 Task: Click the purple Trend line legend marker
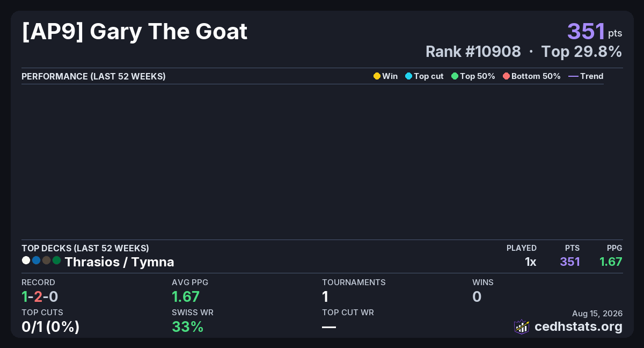click(x=573, y=76)
